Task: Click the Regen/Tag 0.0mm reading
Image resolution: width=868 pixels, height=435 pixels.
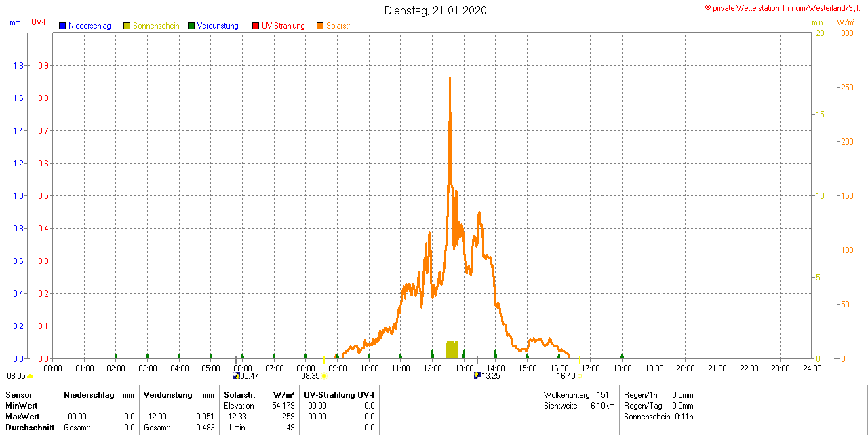Action: [658, 405]
